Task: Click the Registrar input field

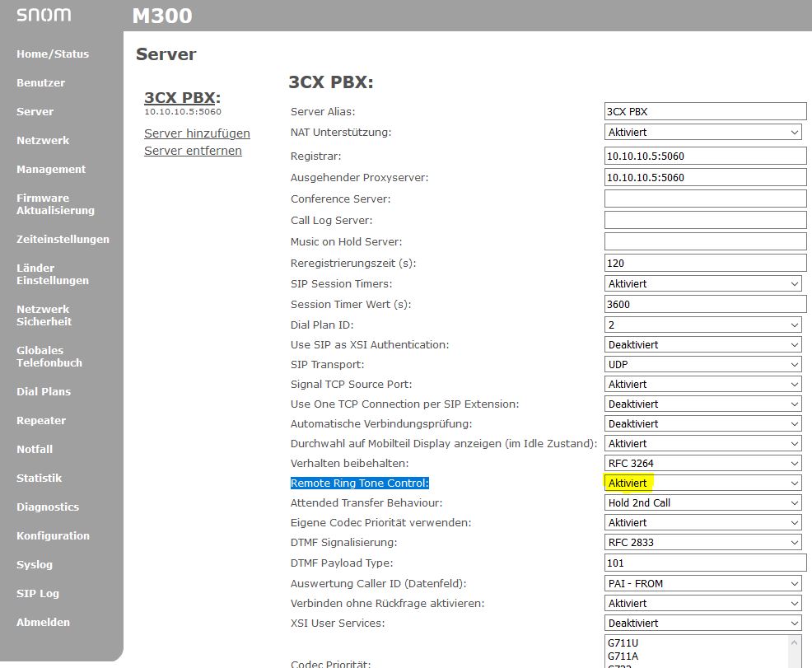Action: (705, 156)
